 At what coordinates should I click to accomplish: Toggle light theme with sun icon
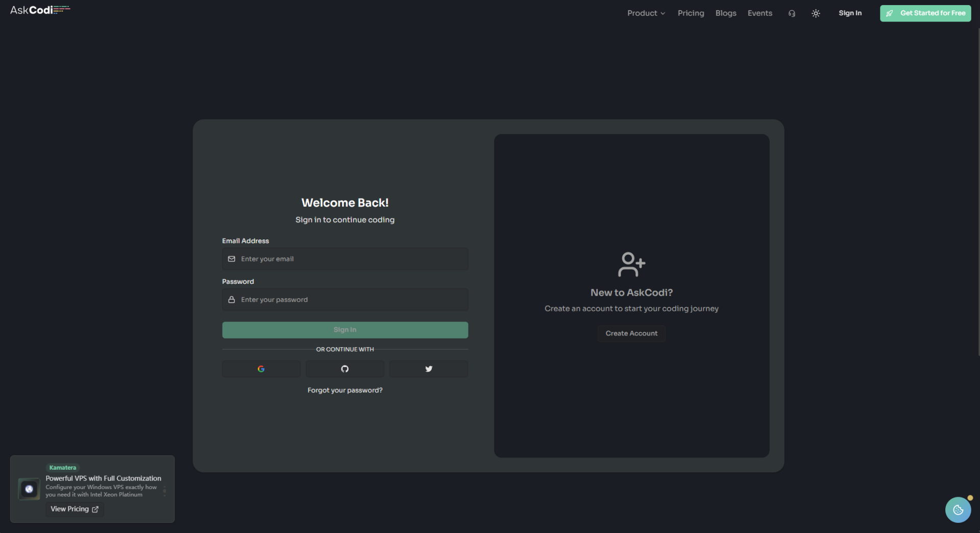[816, 13]
